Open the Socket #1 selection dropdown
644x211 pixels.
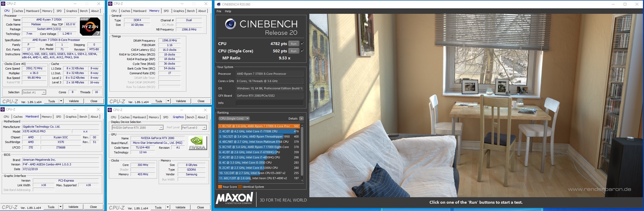(x=34, y=92)
